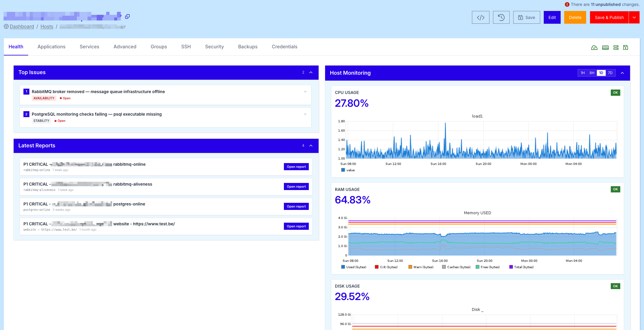Viewport: 644px width, 330px height.
Task: Click the Open status of RabbitMQ issue
Action: pos(65,98)
